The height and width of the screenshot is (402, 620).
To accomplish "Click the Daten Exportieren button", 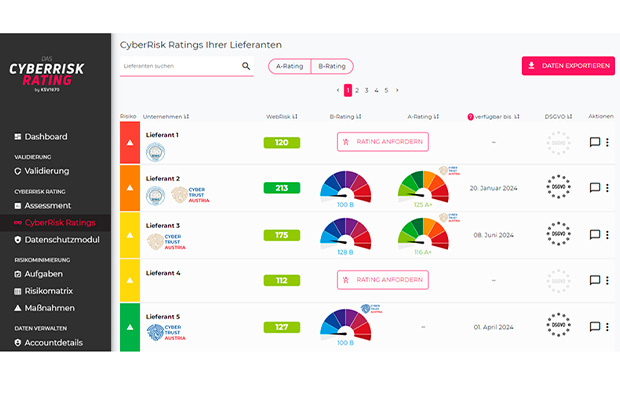I will click(x=567, y=66).
